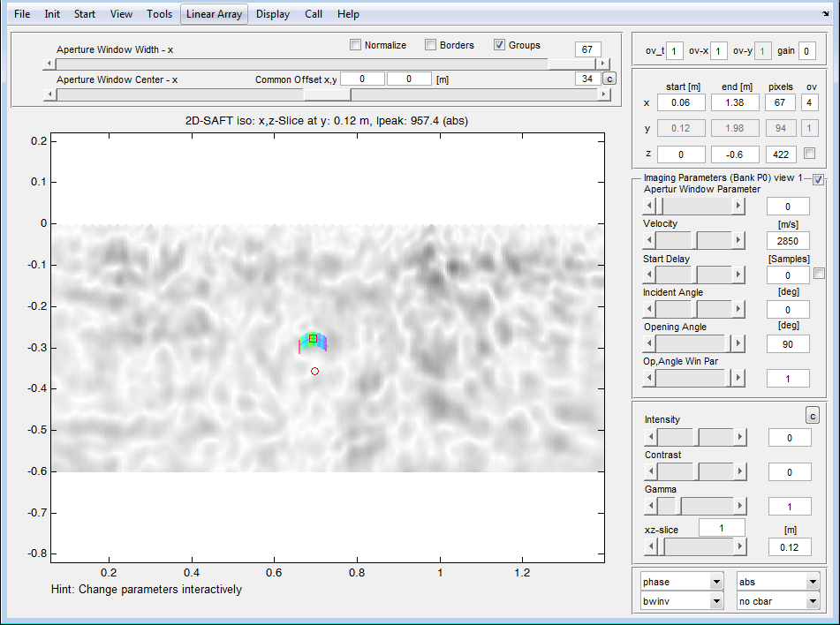Increase Intensity with right slider arrow

740,437
